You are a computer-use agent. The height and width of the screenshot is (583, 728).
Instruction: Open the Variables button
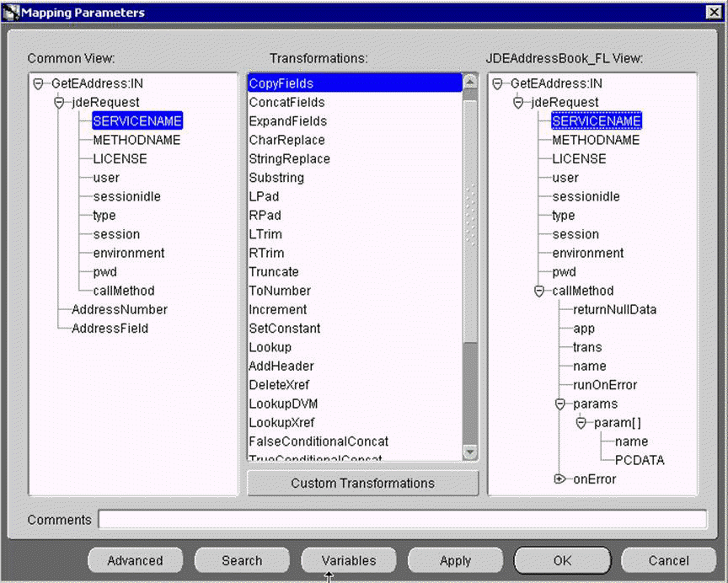[349, 561]
